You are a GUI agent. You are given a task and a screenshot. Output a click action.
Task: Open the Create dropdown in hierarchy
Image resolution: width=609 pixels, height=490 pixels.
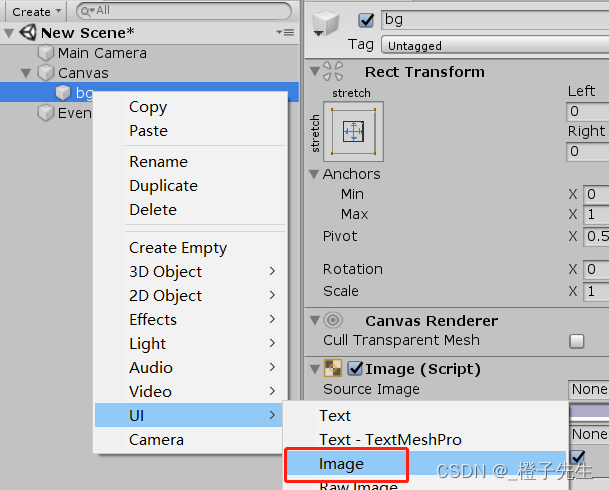pyautogui.click(x=36, y=11)
